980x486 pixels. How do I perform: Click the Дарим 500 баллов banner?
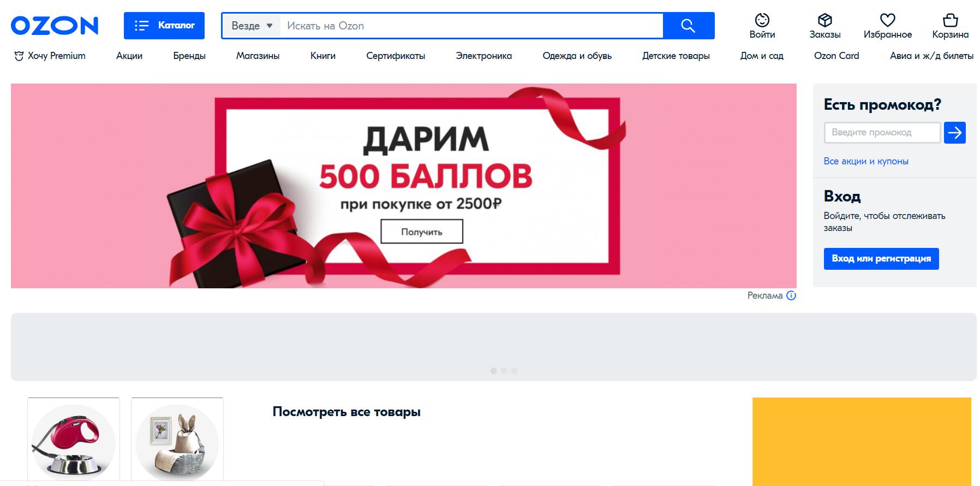tap(404, 186)
